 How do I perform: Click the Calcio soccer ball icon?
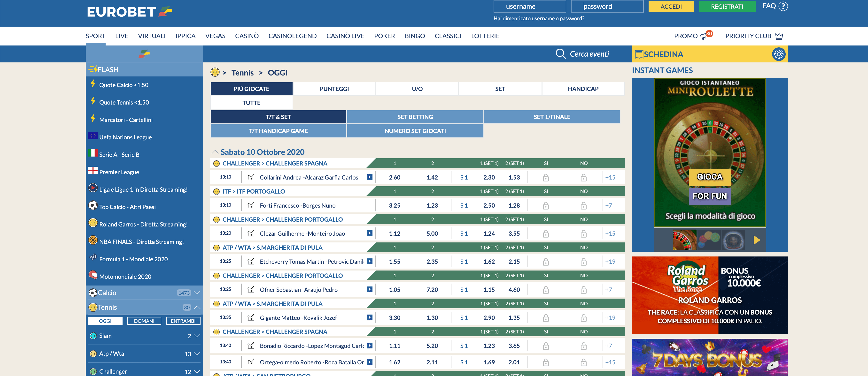(x=93, y=293)
